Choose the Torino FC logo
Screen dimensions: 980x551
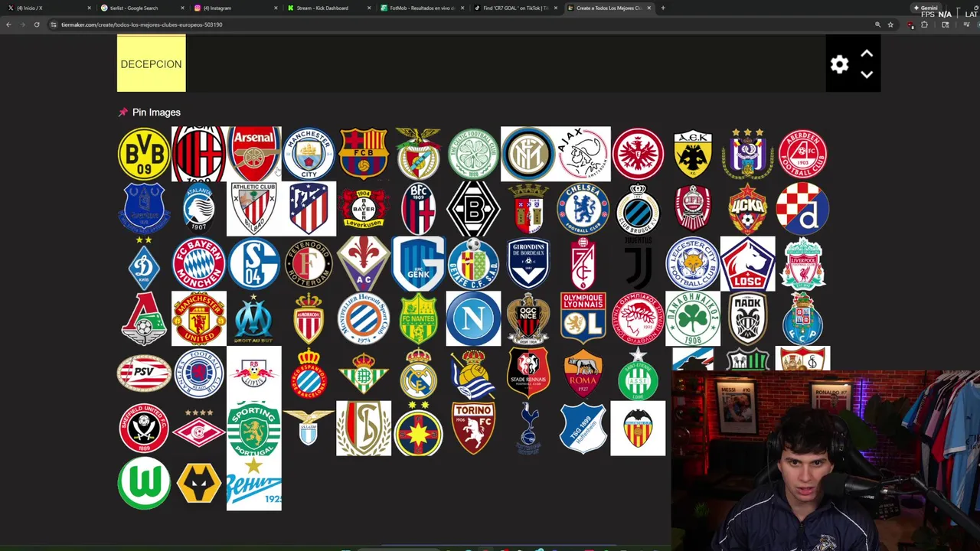[x=473, y=429]
